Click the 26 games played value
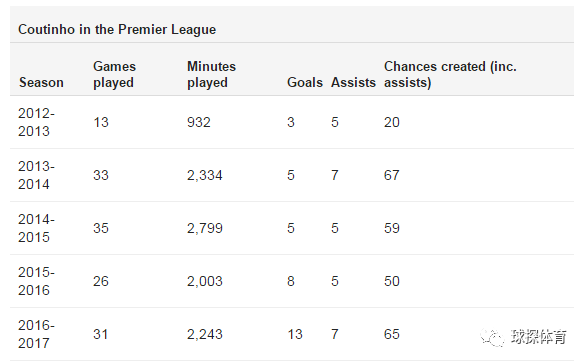The height and width of the screenshot is (363, 585). [101, 281]
